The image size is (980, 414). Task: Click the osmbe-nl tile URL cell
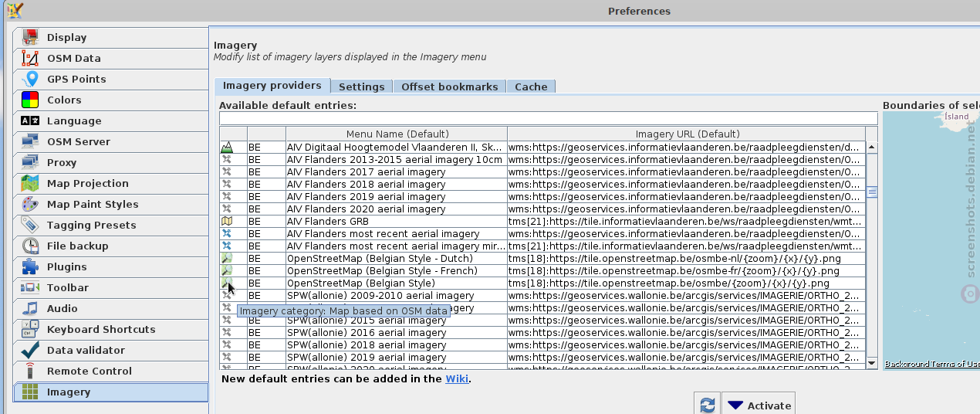[687, 258]
